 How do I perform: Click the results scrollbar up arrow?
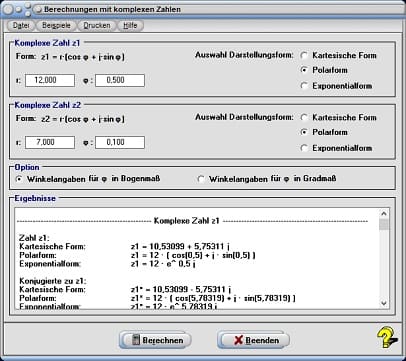coord(384,213)
